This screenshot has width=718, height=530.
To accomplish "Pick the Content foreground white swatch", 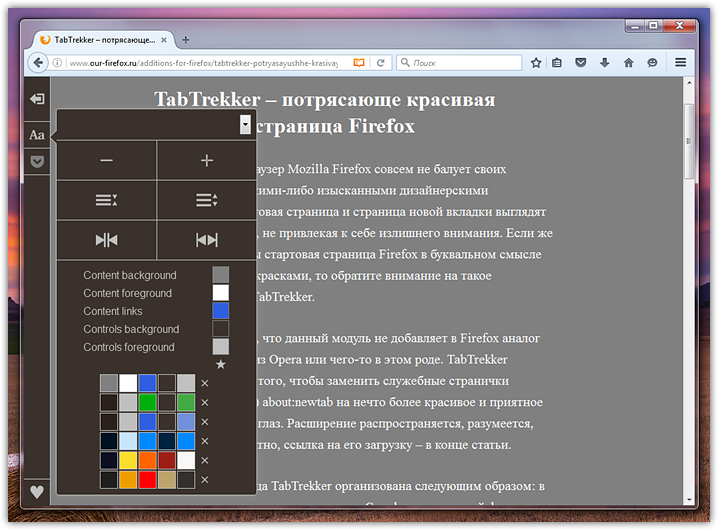I will [x=221, y=293].
